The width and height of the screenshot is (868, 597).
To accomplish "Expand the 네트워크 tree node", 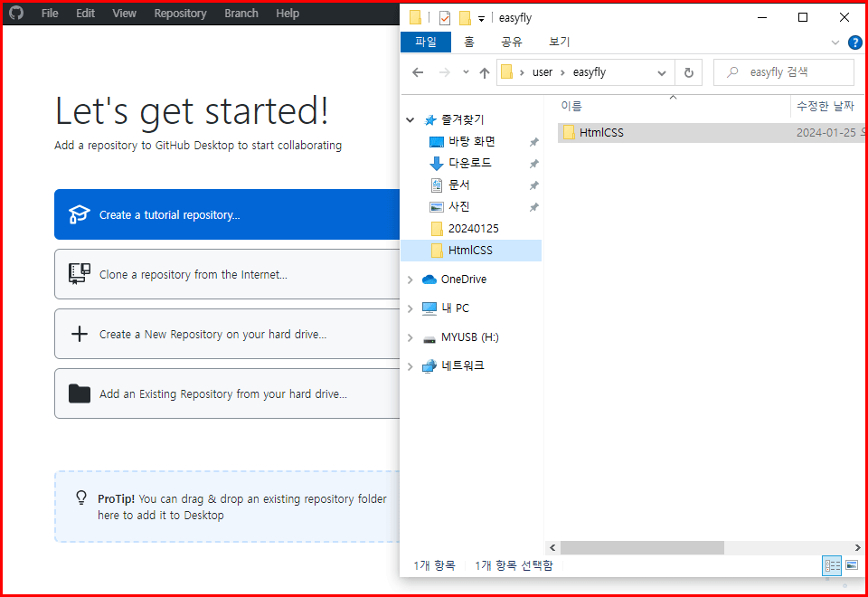I will tap(410, 366).
